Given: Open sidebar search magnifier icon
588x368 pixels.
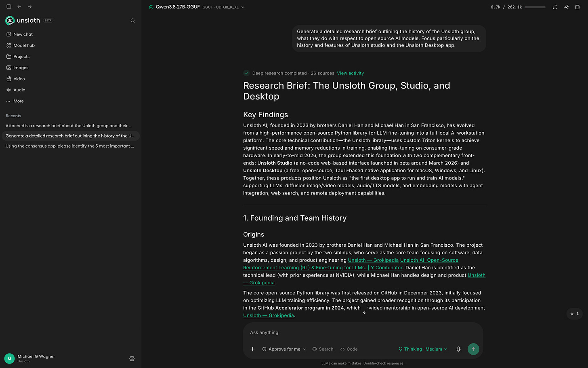Looking at the screenshot, I should coord(132,21).
